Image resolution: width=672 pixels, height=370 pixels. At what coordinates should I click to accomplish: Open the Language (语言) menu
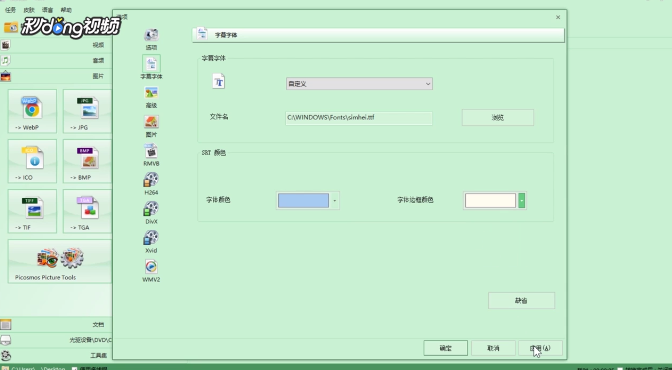click(x=47, y=10)
